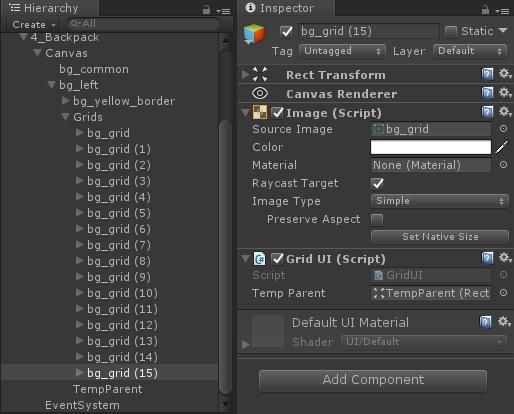Click the Hierarchy vertical scrollbar thumb
The height and width of the screenshot is (414, 514).
coord(225,257)
